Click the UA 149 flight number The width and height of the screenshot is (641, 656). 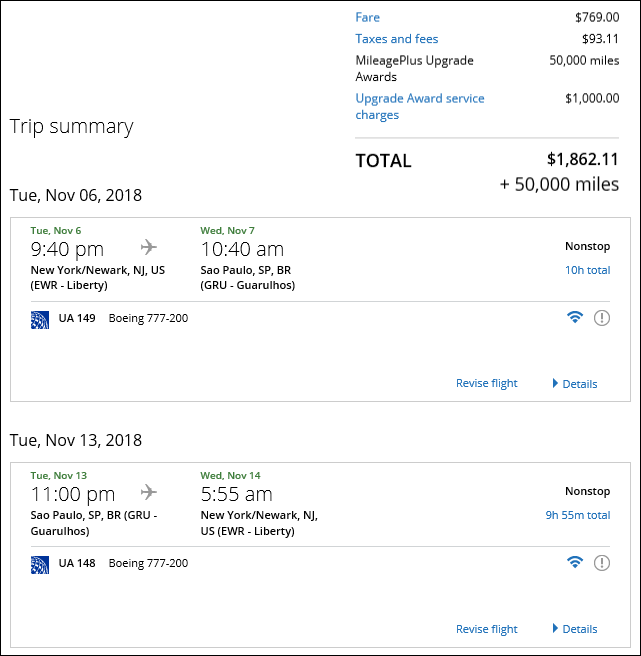point(77,319)
